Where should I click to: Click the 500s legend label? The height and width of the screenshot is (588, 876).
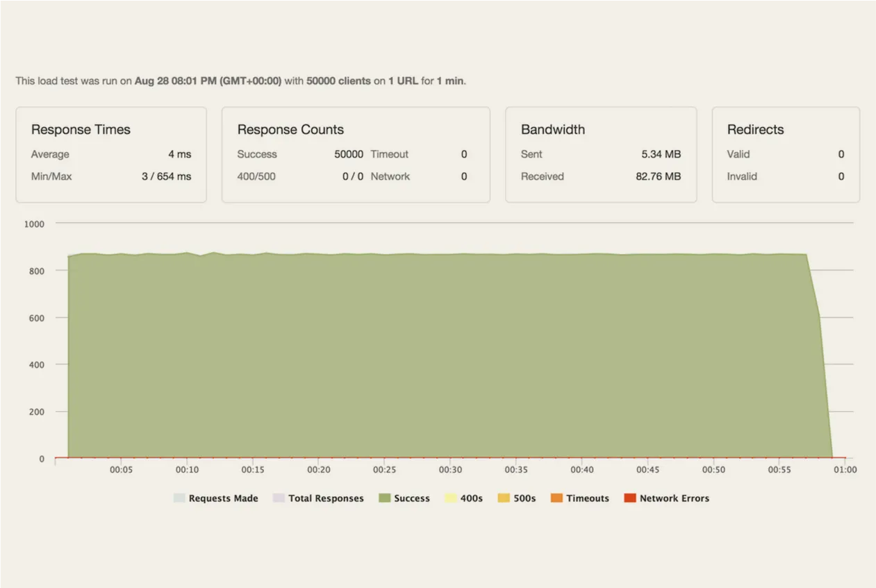coord(524,498)
